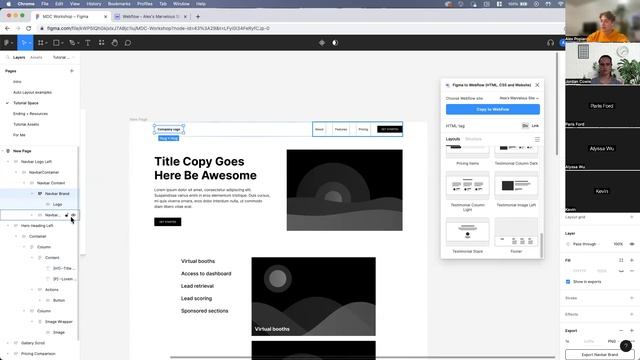Go back in Chrome browser
The height and width of the screenshot is (360, 640).
point(7,29)
